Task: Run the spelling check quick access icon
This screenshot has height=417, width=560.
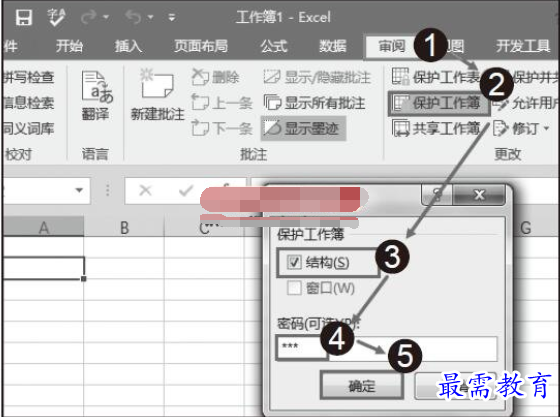Action: tap(56, 17)
